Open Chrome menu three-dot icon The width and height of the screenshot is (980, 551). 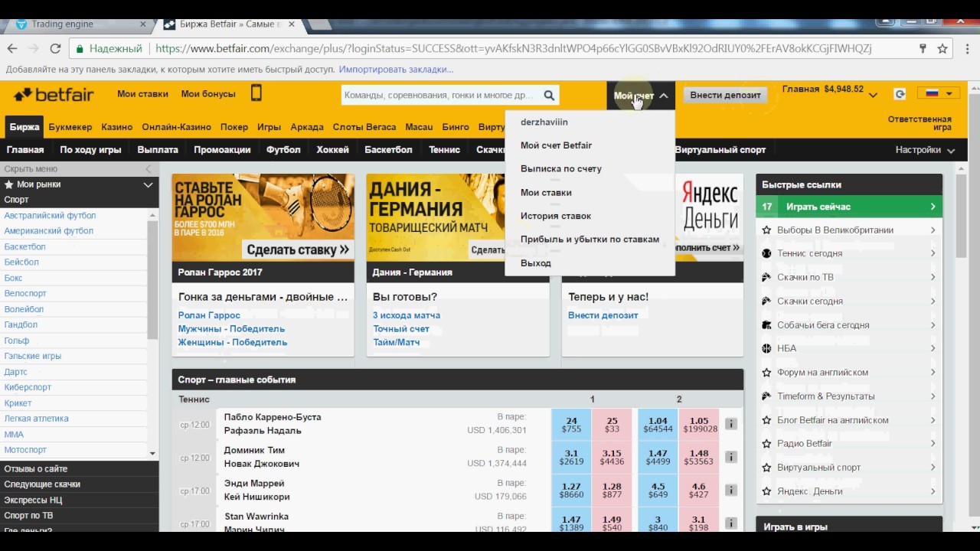click(965, 48)
